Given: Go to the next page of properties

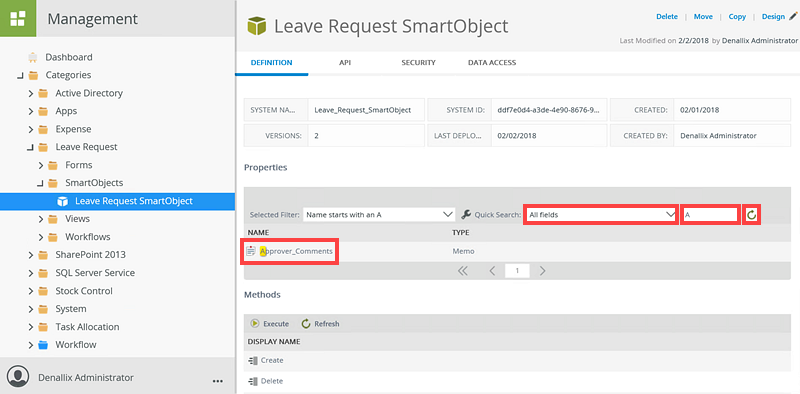Looking at the screenshot, I should tap(542, 271).
